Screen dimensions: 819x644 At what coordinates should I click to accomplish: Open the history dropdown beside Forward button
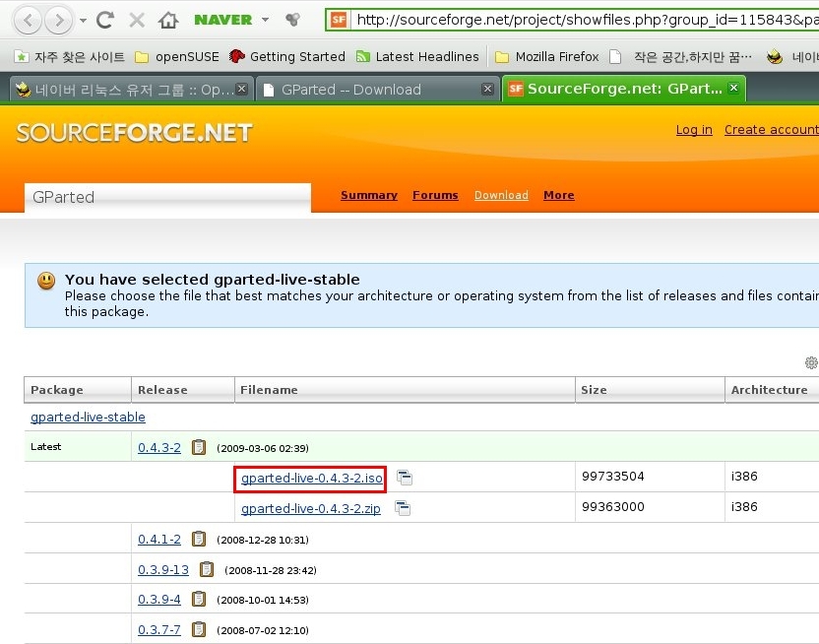tap(83, 21)
